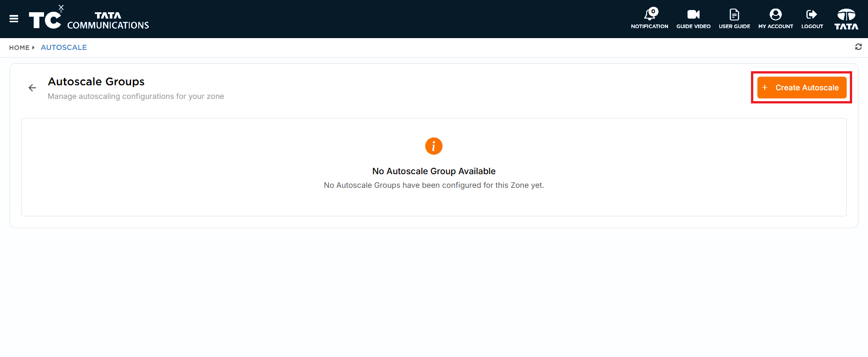868x357 pixels.
Task: Click the TATA brand logo
Action: tap(846, 19)
